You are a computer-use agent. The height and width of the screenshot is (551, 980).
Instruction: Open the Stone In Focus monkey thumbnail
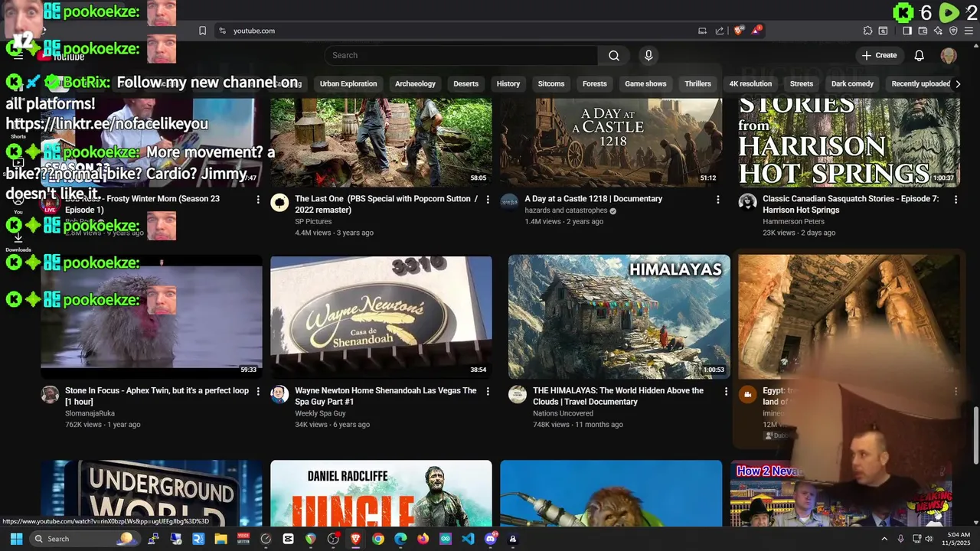click(x=152, y=317)
